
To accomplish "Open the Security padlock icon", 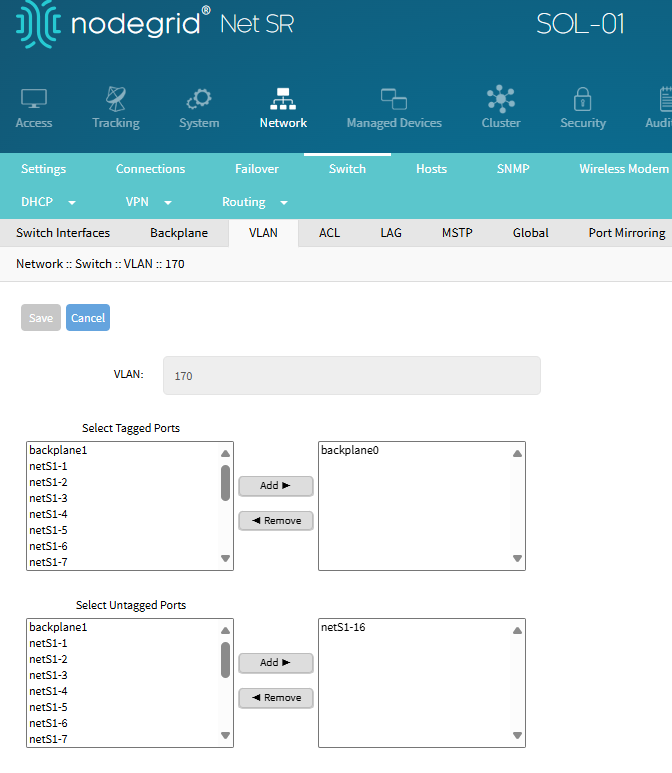I will [582, 99].
